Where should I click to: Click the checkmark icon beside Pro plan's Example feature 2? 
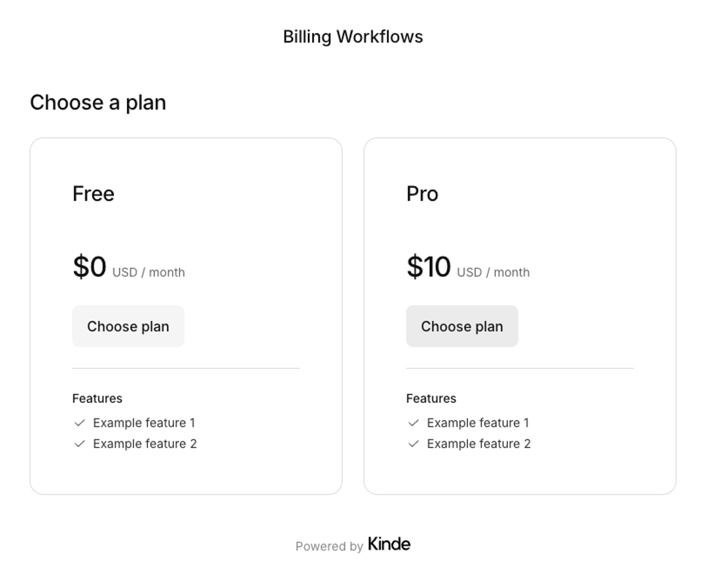[x=413, y=444]
